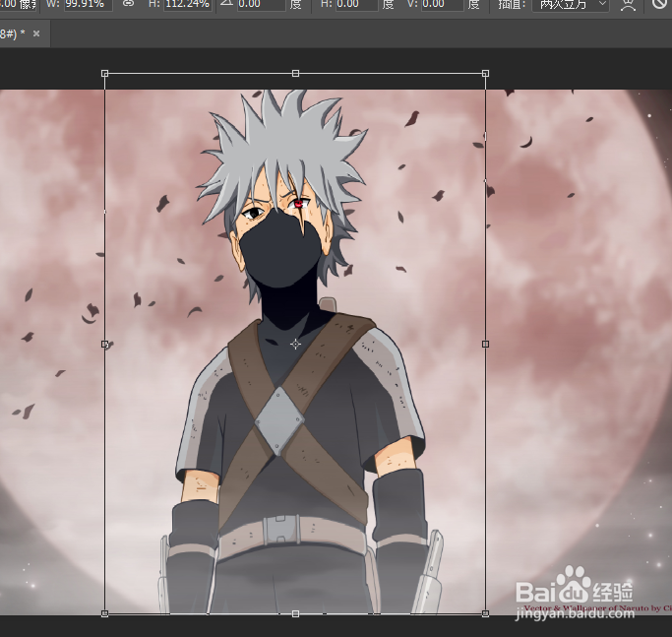Click the top-center transform handle

point(295,74)
